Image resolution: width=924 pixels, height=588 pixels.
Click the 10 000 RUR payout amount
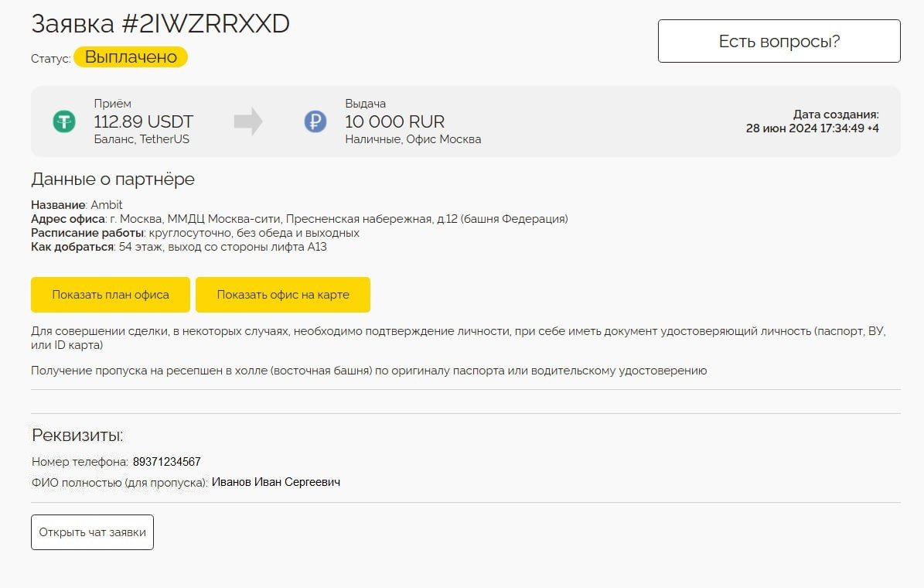[394, 121]
